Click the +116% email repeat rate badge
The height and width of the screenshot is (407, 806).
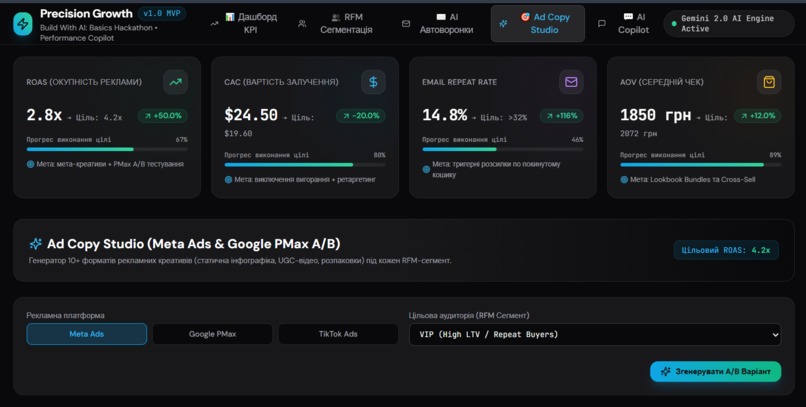[561, 116]
